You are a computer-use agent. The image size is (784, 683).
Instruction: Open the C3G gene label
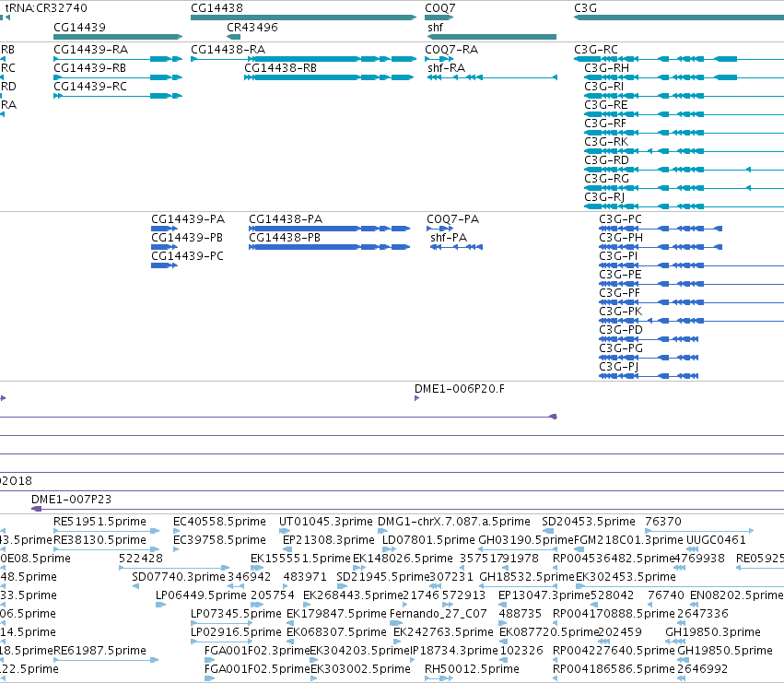click(x=586, y=8)
